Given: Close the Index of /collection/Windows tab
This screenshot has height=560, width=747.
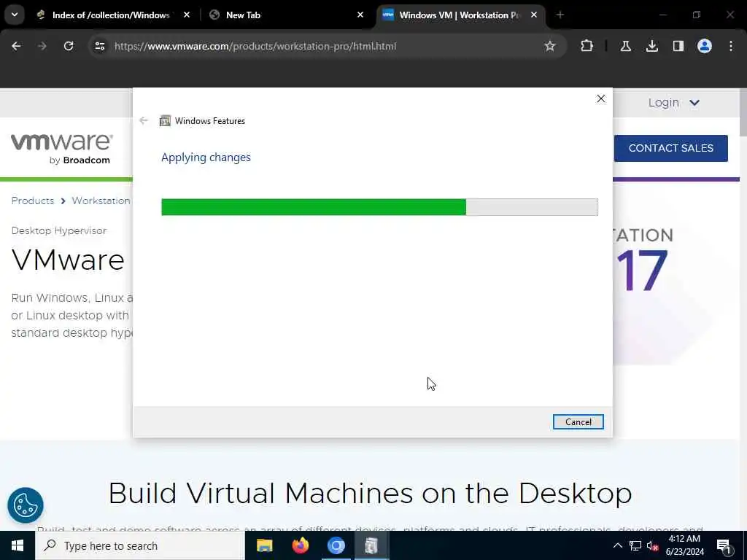Looking at the screenshot, I should 186,15.
